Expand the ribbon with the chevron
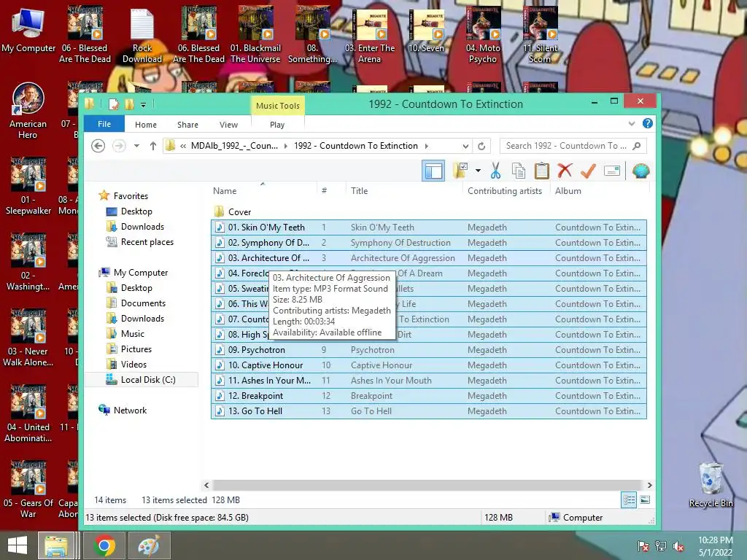This screenshot has width=747, height=560. 632,124
